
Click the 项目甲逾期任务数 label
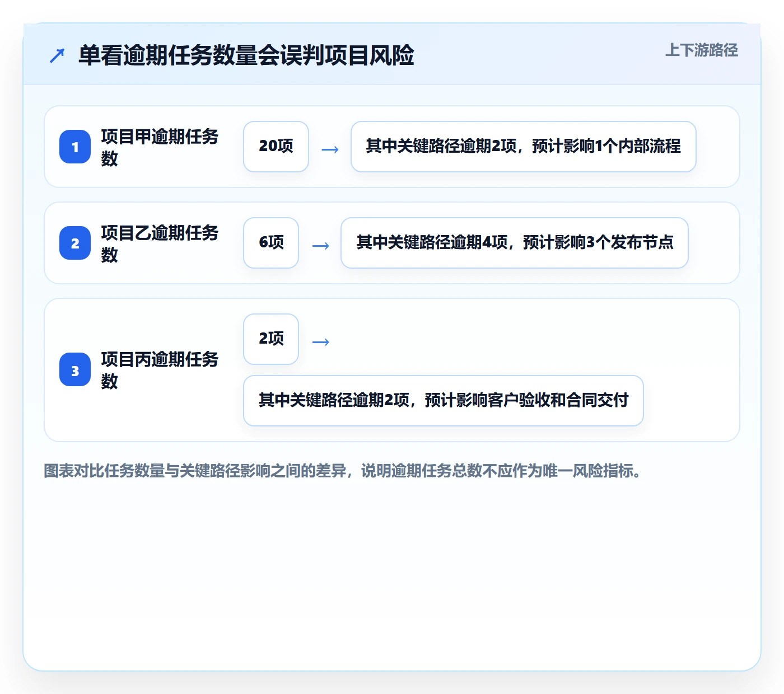(x=160, y=147)
